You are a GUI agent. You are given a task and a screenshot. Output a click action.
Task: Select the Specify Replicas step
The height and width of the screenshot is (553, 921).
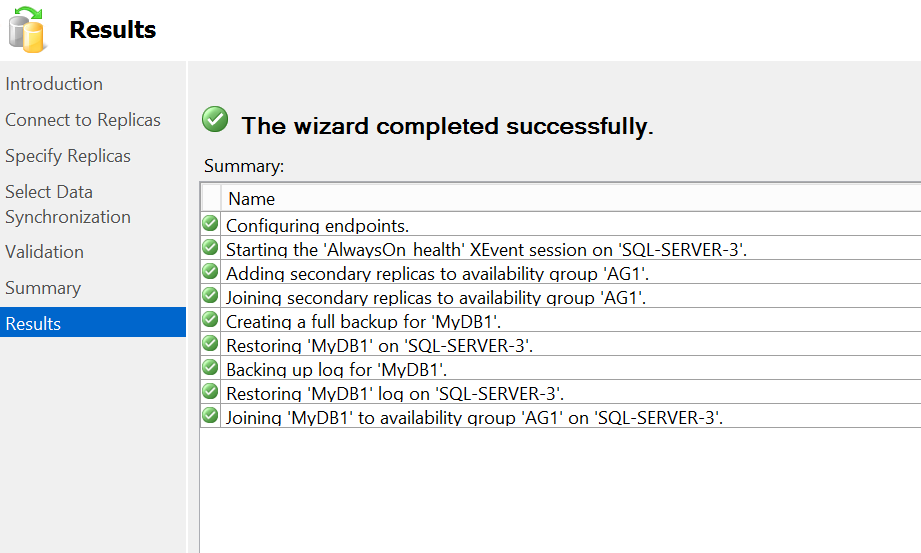tap(68, 156)
